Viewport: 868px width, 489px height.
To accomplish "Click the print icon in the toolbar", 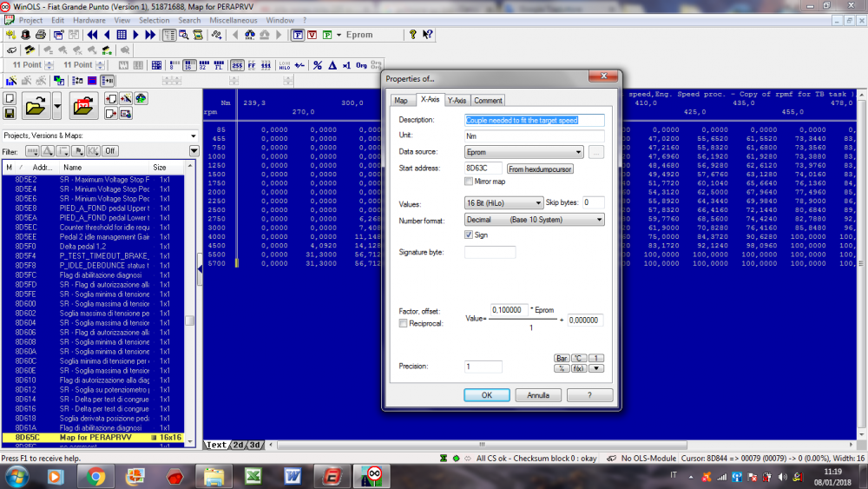I will point(41,35).
